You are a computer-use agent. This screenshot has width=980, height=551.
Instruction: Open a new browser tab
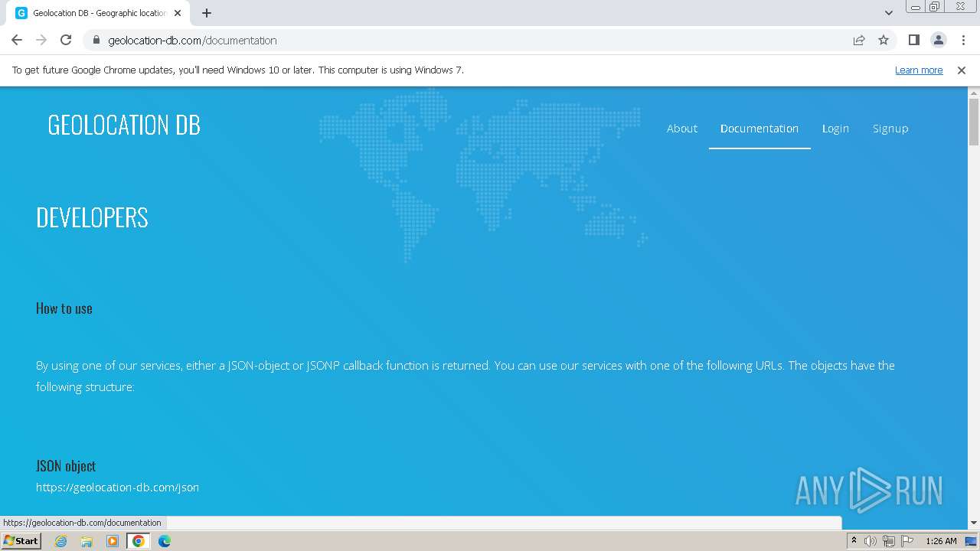click(207, 13)
